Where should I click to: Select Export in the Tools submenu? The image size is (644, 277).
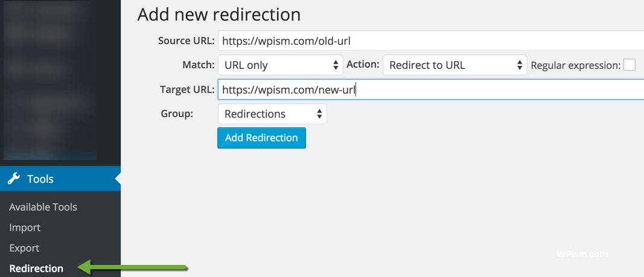[24, 248]
